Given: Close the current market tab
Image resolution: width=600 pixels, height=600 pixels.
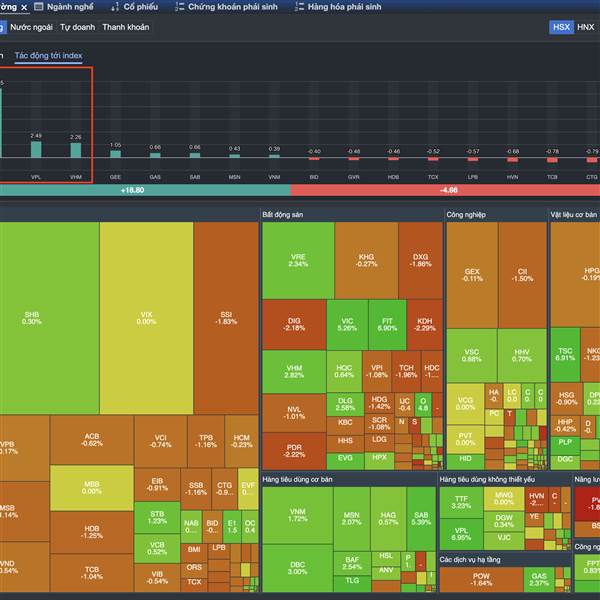Looking at the screenshot, I should click(x=24, y=7).
